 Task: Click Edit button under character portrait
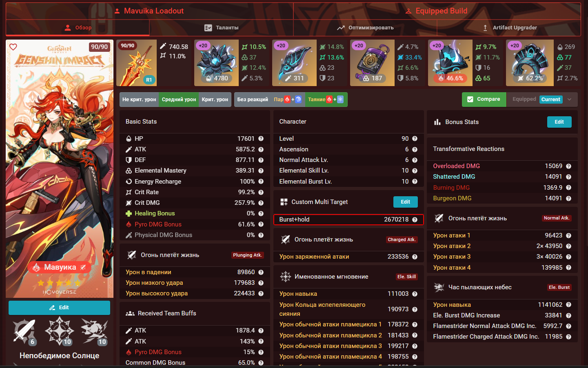[59, 308]
